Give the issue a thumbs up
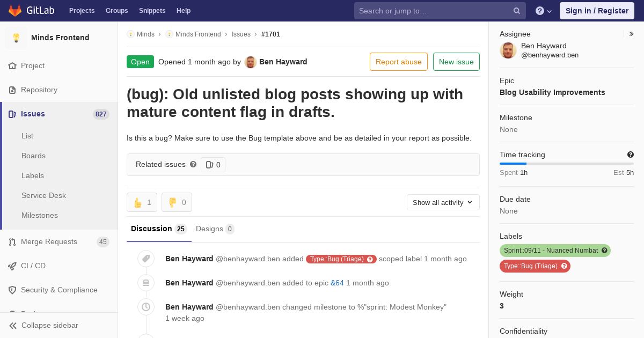Viewport: 644px width, 338px height. coord(142,202)
